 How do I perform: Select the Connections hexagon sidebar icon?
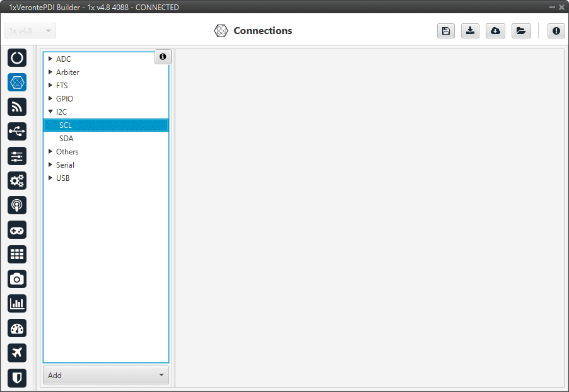click(x=17, y=83)
